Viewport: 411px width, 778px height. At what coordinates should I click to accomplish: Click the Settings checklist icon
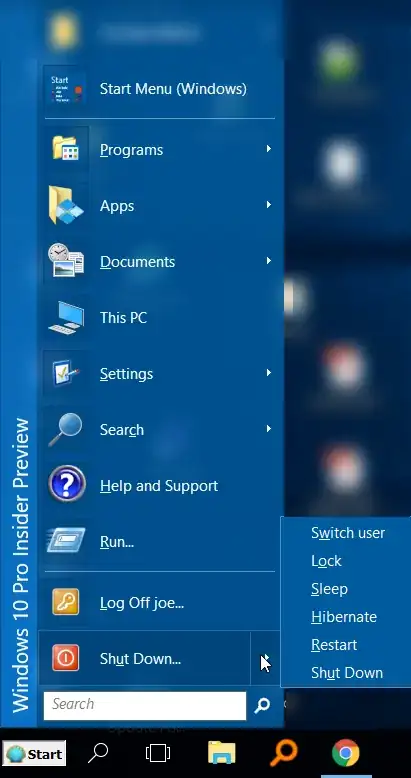coord(66,373)
